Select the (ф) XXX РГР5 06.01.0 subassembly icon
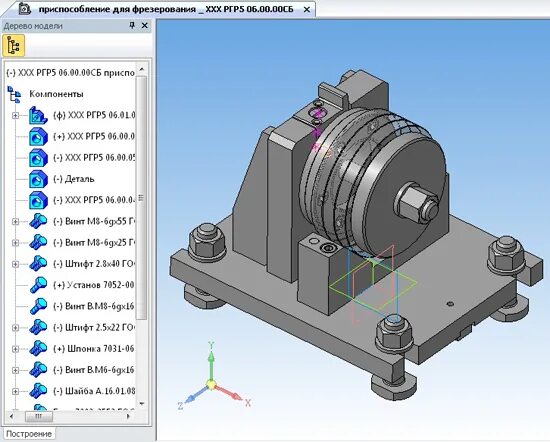The width and height of the screenshot is (550, 442). pyautogui.click(x=38, y=115)
